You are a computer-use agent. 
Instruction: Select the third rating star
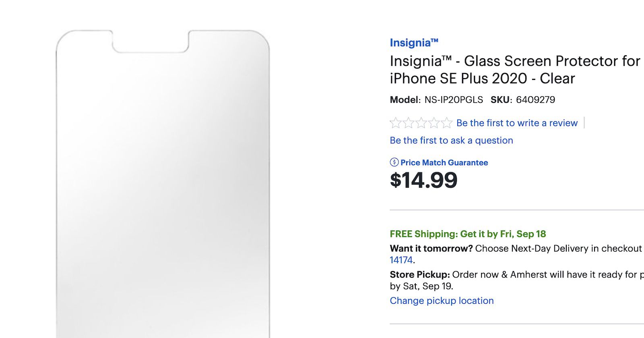point(421,123)
